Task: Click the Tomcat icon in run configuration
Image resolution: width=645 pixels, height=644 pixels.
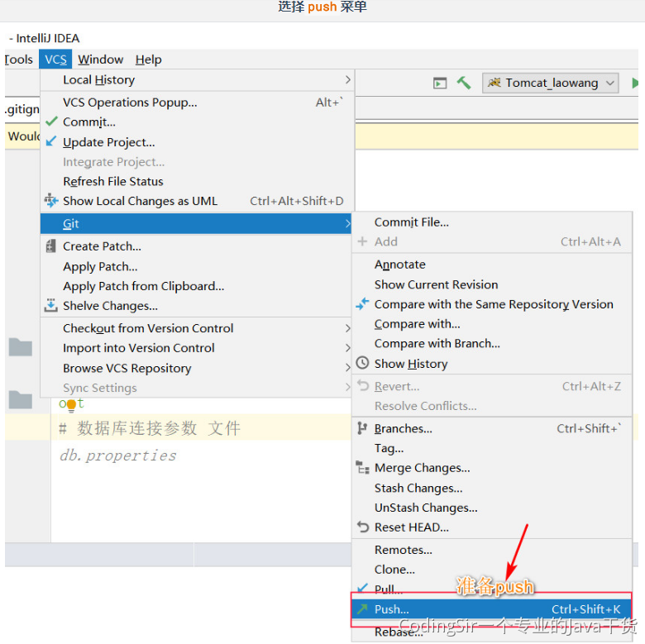Action: pyautogui.click(x=494, y=83)
